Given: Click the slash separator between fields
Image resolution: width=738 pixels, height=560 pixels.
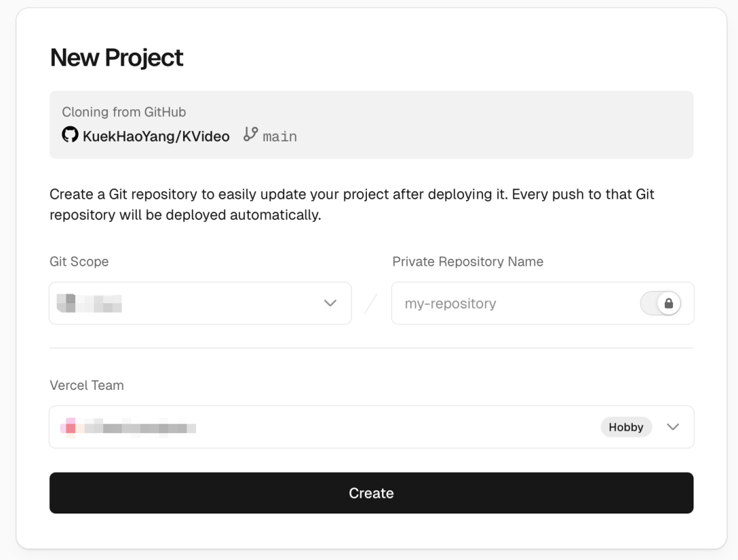Looking at the screenshot, I should (x=371, y=303).
